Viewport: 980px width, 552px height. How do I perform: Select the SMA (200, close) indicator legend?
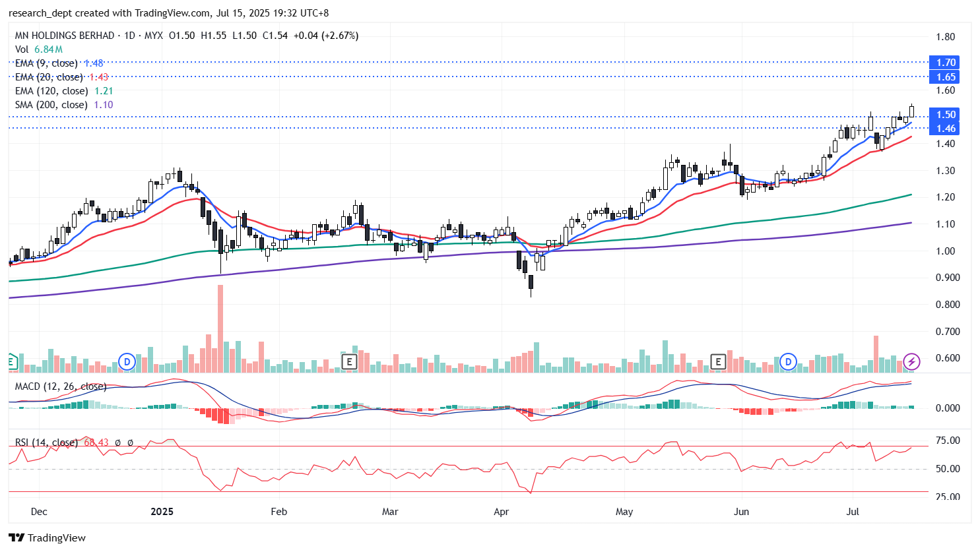pos(64,105)
